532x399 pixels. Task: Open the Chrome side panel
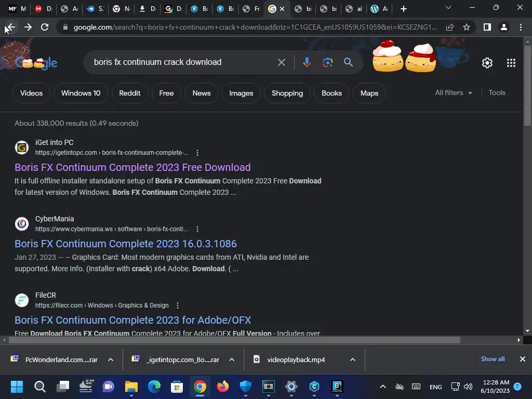(487, 27)
